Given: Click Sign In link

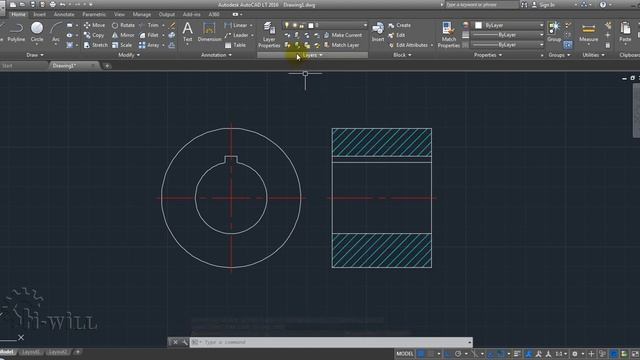Looking at the screenshot, I should coord(544,4).
